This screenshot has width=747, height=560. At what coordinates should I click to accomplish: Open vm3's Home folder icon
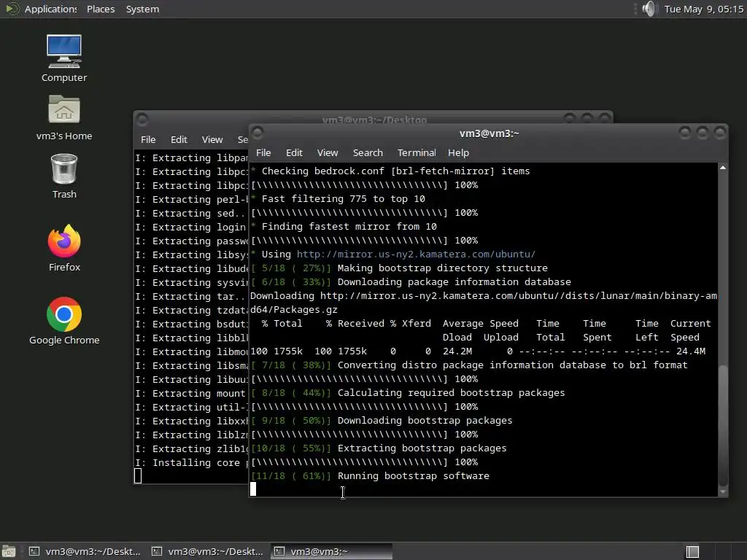(64, 117)
